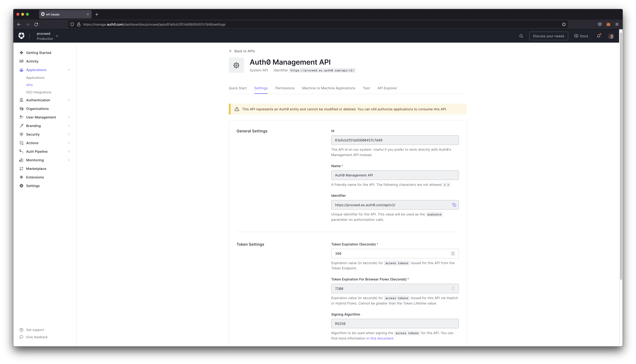
Task: Switch to the Test tab
Action: click(x=366, y=88)
